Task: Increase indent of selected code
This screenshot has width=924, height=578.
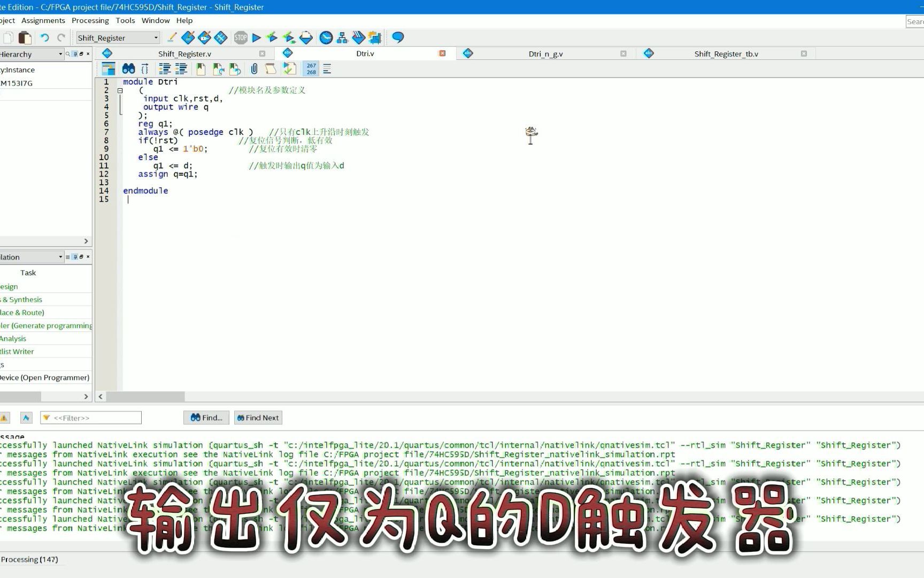Action: (x=165, y=69)
